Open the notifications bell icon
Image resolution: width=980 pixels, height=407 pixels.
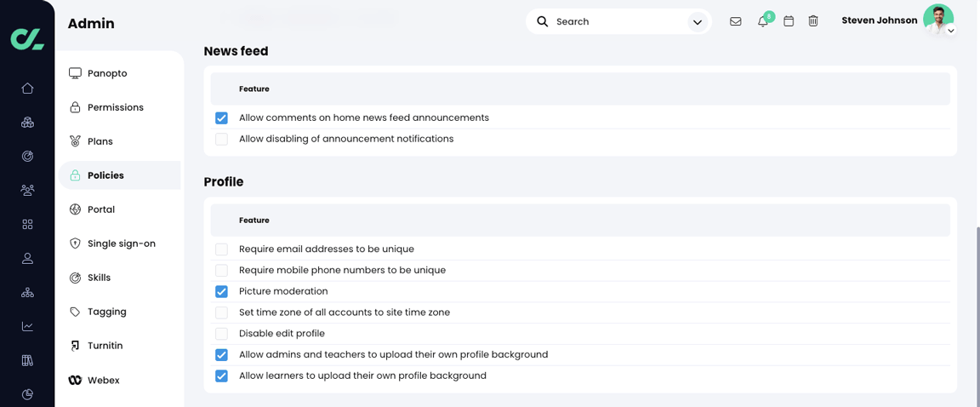(762, 22)
